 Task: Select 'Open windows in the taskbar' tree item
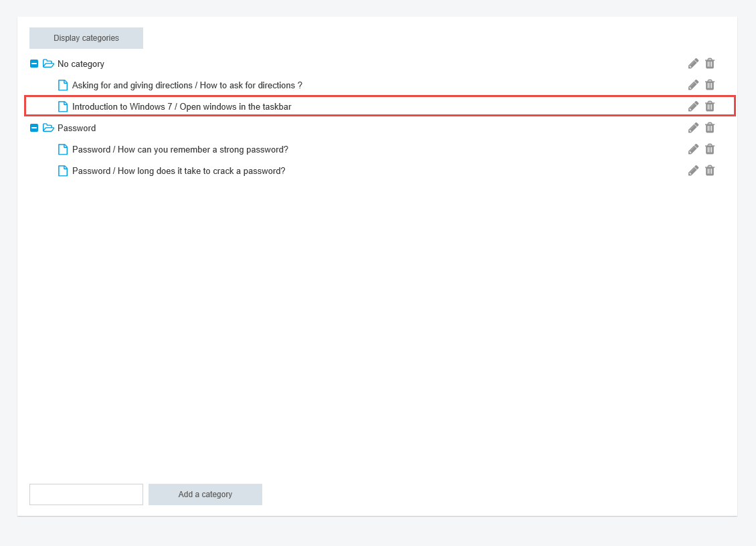click(x=181, y=106)
